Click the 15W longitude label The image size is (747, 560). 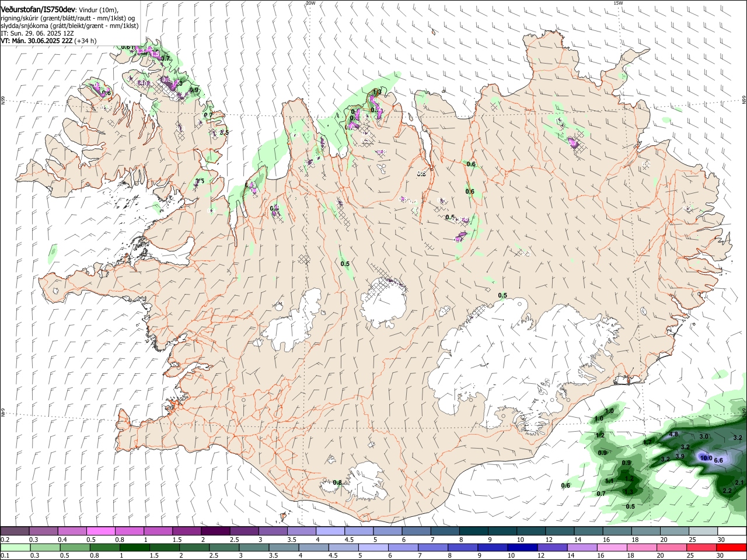[618, 3]
